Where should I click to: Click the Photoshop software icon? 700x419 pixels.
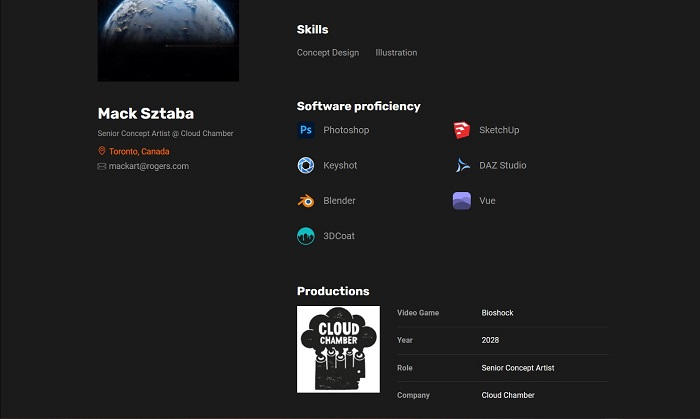306,130
